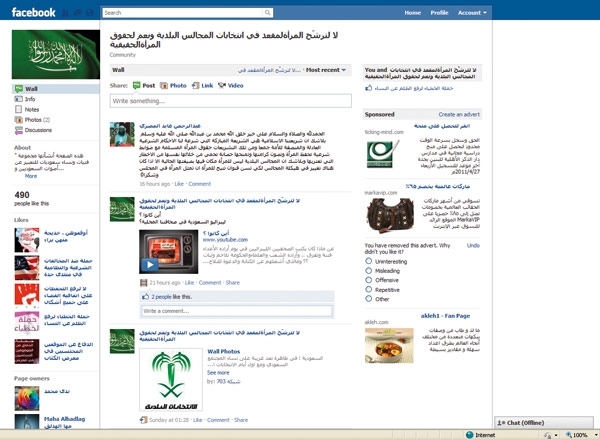Click the Create an advert link

pos(459,115)
